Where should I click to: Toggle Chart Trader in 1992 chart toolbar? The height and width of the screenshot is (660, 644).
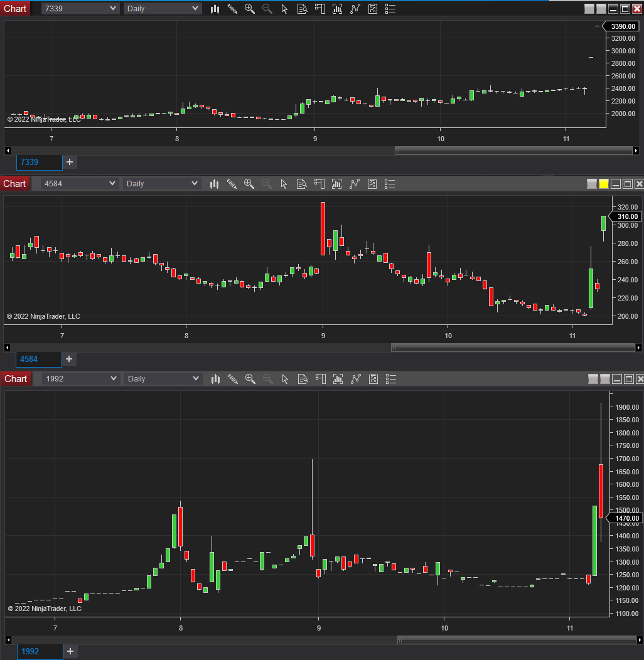pyautogui.click(x=321, y=379)
